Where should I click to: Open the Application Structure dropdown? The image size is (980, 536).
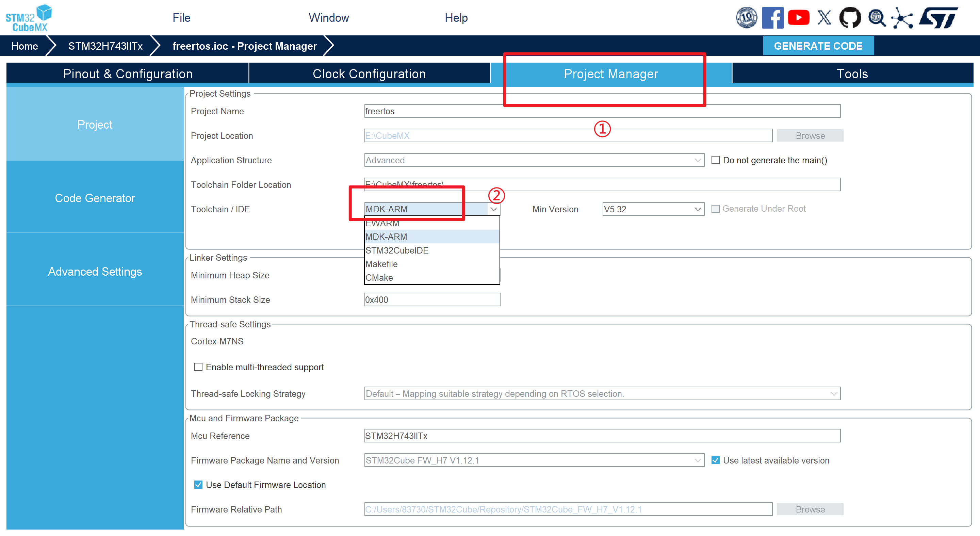tap(534, 160)
